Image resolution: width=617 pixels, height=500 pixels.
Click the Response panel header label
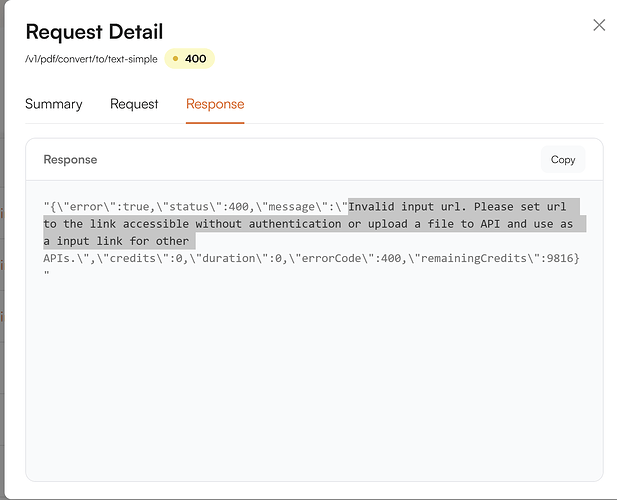click(70, 160)
